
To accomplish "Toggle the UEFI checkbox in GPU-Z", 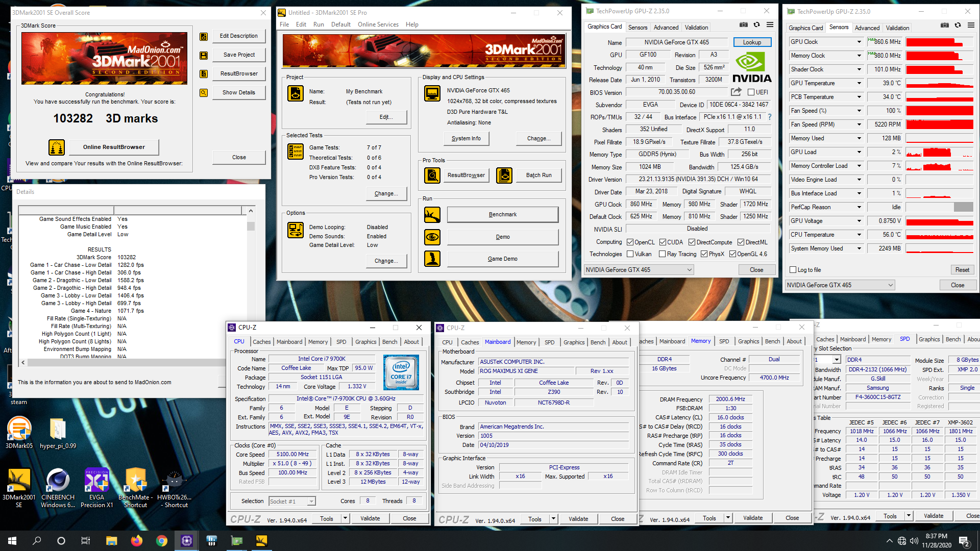I will point(751,92).
